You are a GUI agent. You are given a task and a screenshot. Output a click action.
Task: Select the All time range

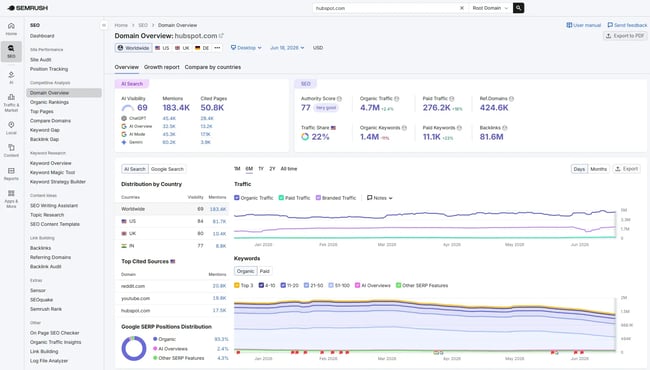289,169
